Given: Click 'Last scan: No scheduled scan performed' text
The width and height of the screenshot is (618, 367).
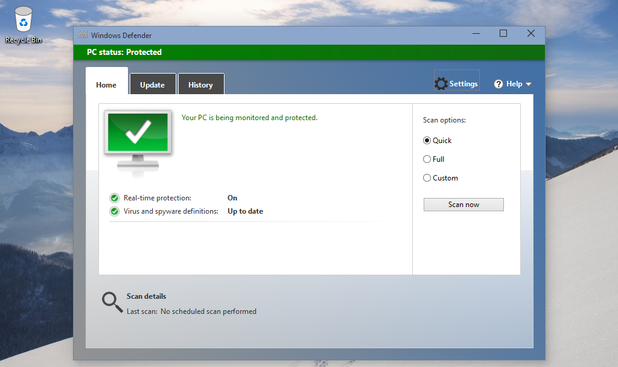Looking at the screenshot, I should [x=192, y=311].
